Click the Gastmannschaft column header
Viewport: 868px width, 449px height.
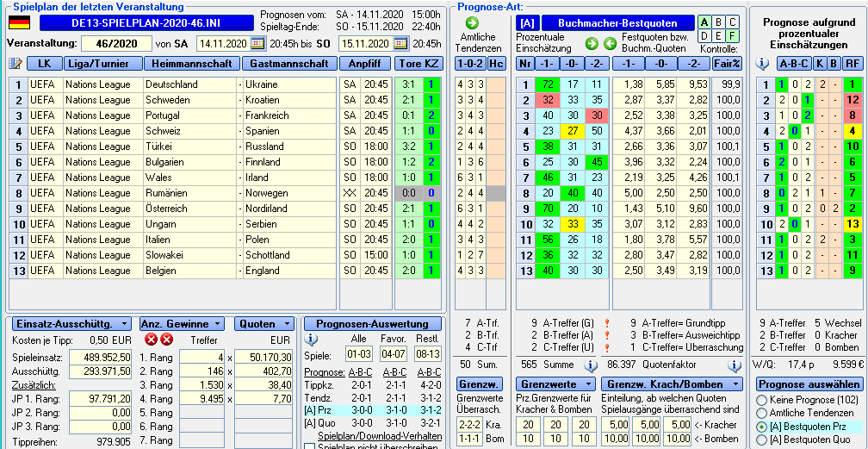tap(289, 64)
